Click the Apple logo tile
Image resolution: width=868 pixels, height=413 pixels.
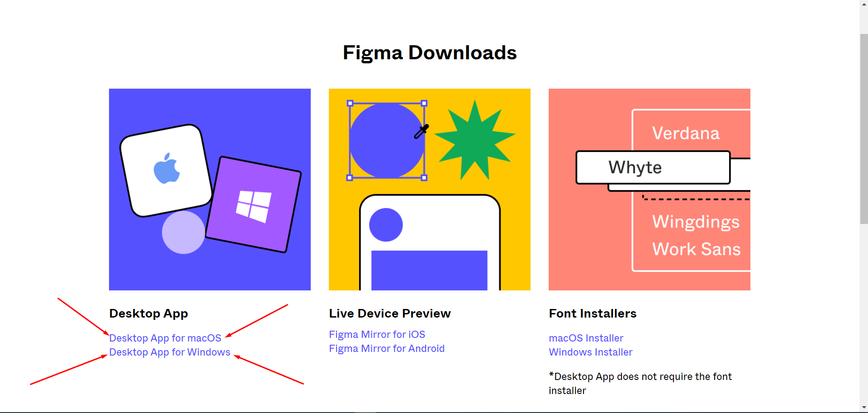coord(166,171)
